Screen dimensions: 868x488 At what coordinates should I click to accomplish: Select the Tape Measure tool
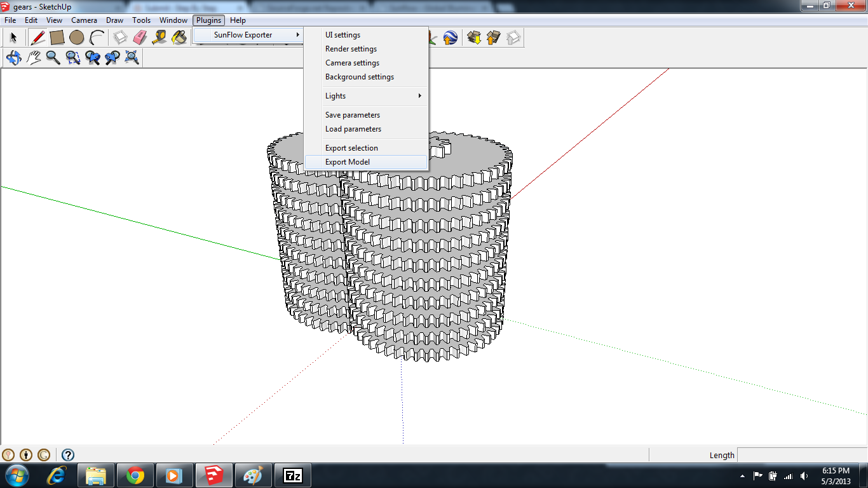tap(159, 37)
